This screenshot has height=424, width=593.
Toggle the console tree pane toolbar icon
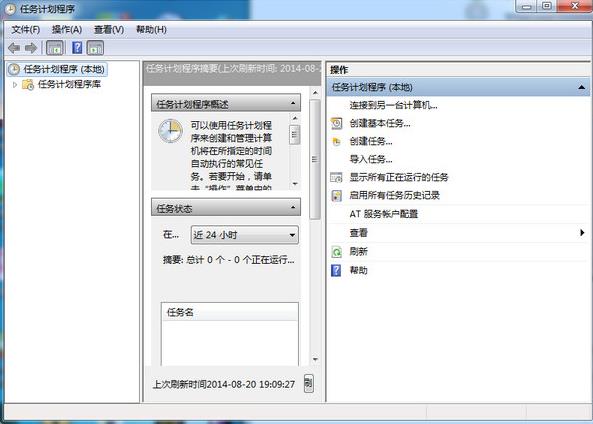click(x=55, y=48)
